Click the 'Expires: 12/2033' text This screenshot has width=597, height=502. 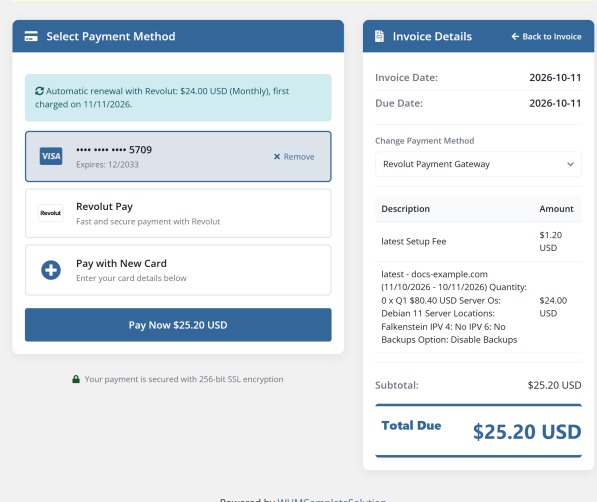(107, 165)
